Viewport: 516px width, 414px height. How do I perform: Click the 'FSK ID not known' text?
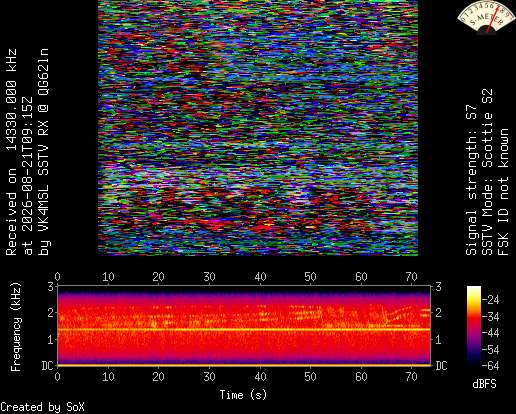pyautogui.click(x=503, y=192)
